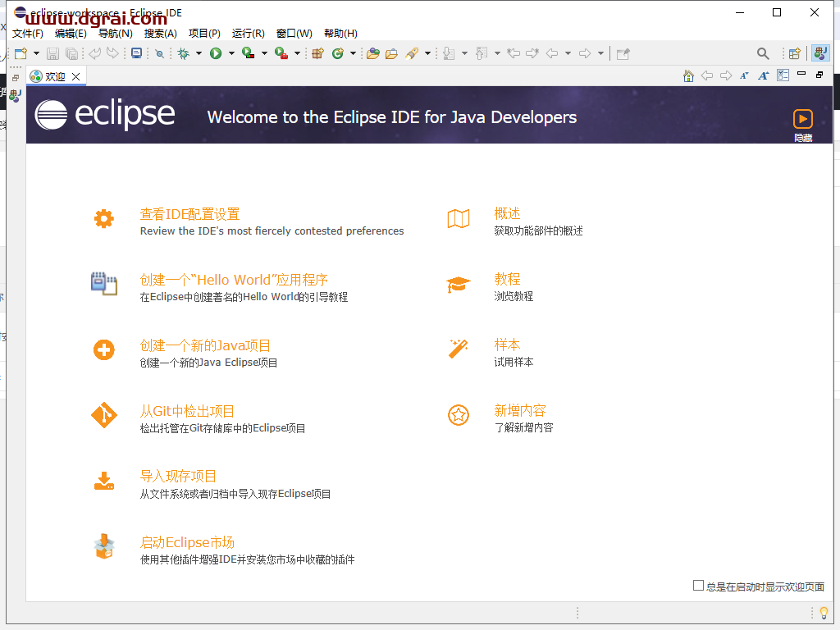Expand the Coverage dropdown arrow
The width and height of the screenshot is (840, 630).
(264, 53)
